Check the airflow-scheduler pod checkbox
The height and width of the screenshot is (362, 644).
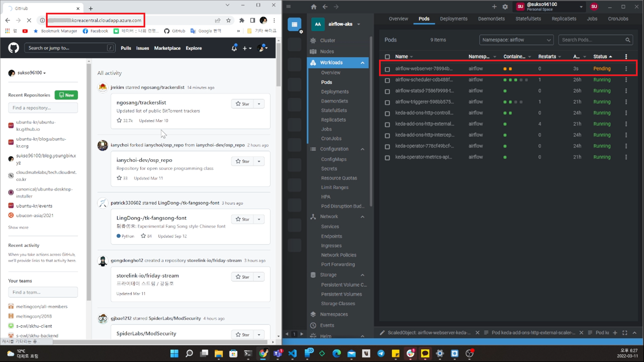[387, 80]
